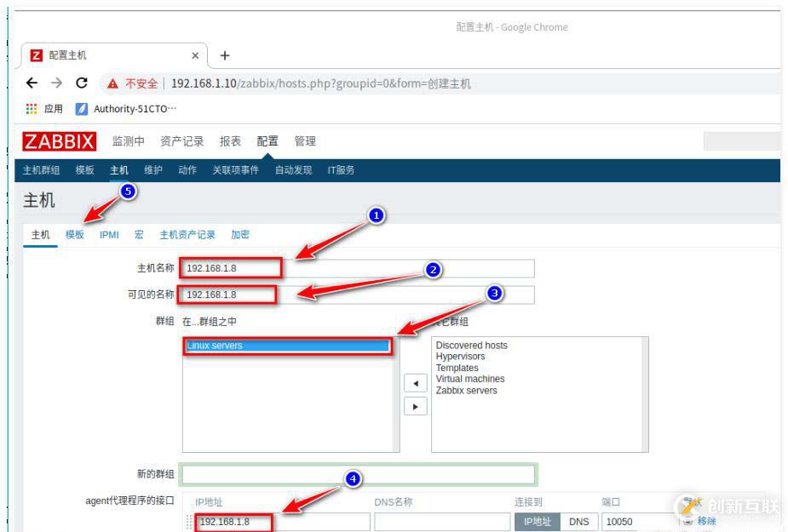Click the browser forward arrow
Image resolution: width=788 pixels, height=532 pixels.
pyautogui.click(x=57, y=83)
